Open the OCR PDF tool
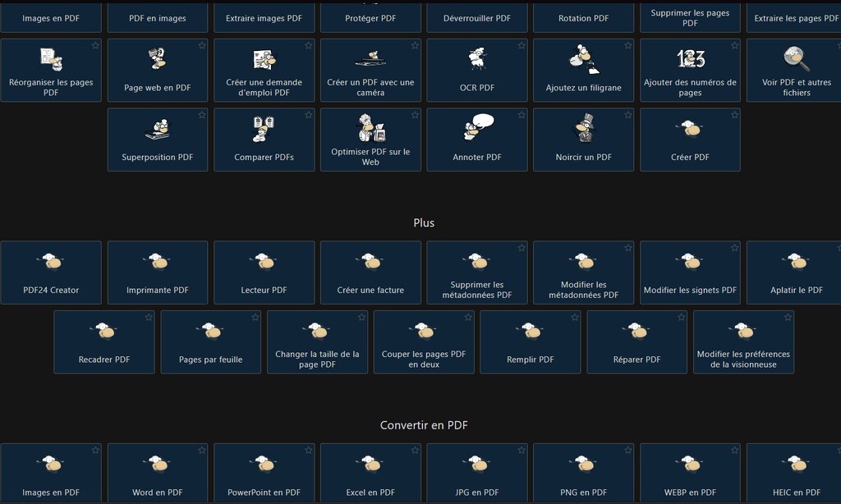 coord(476,71)
